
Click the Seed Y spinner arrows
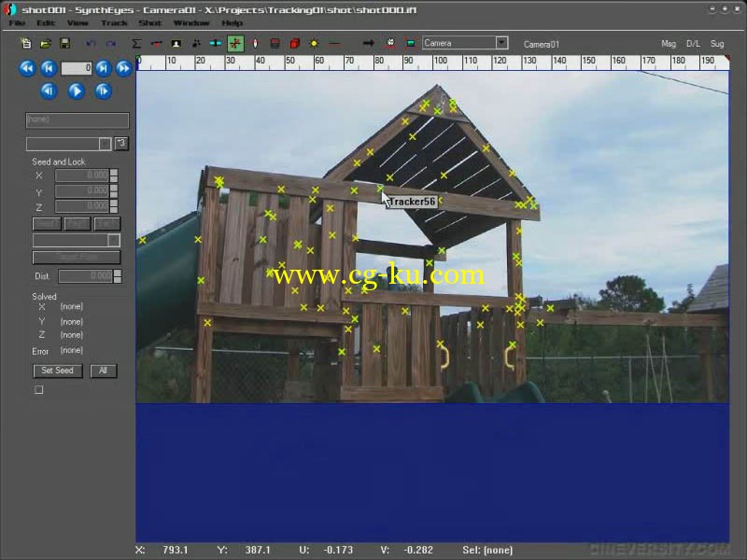pos(114,191)
